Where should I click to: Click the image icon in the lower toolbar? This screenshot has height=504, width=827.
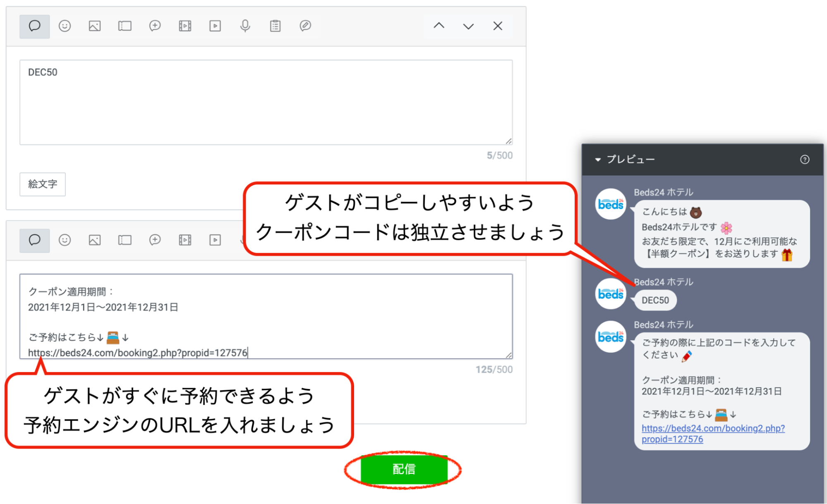click(x=94, y=240)
